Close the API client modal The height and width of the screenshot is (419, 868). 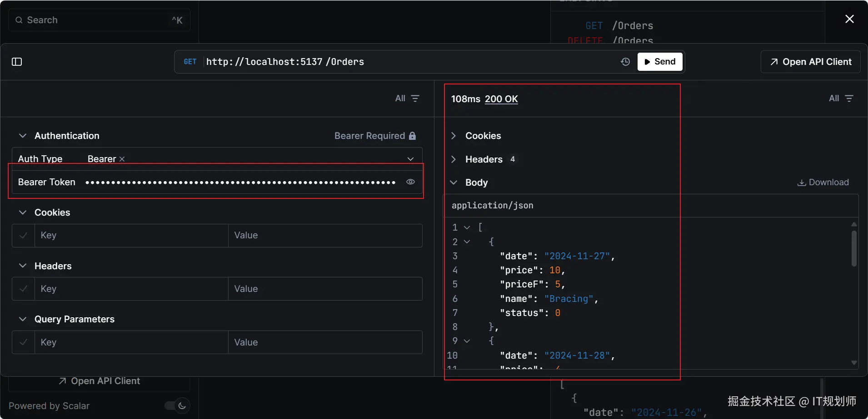[x=849, y=19]
